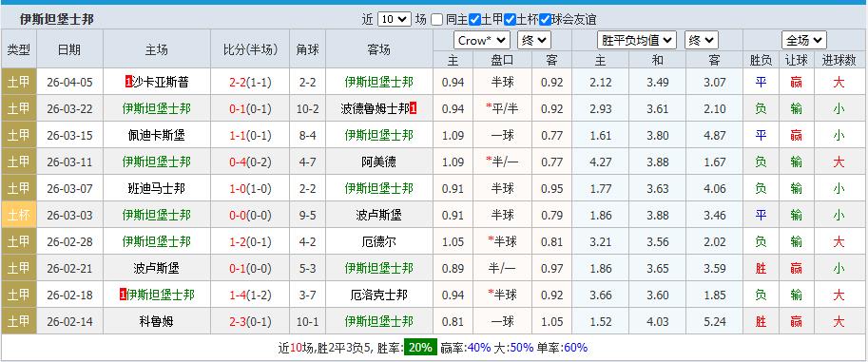Viewport: 868px width, 362px height.
Task: Click the 0-1(0-1) score on 26-03-22
Action: click(250, 109)
